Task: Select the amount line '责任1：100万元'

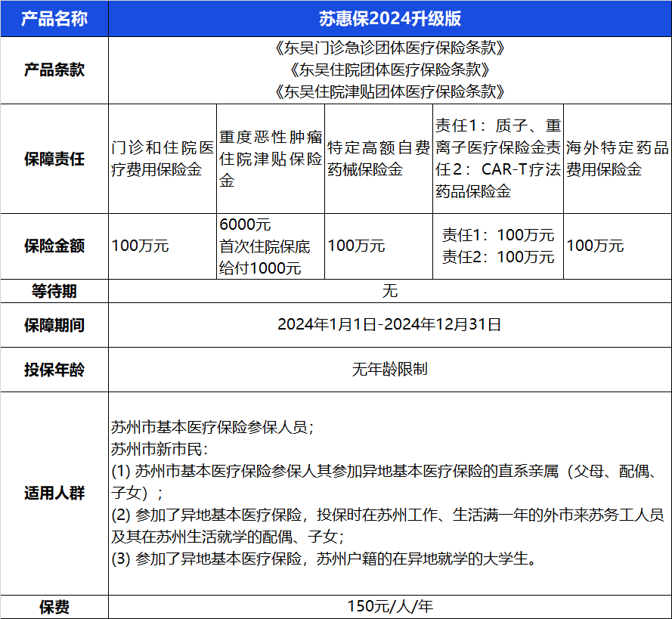Action: (x=498, y=235)
